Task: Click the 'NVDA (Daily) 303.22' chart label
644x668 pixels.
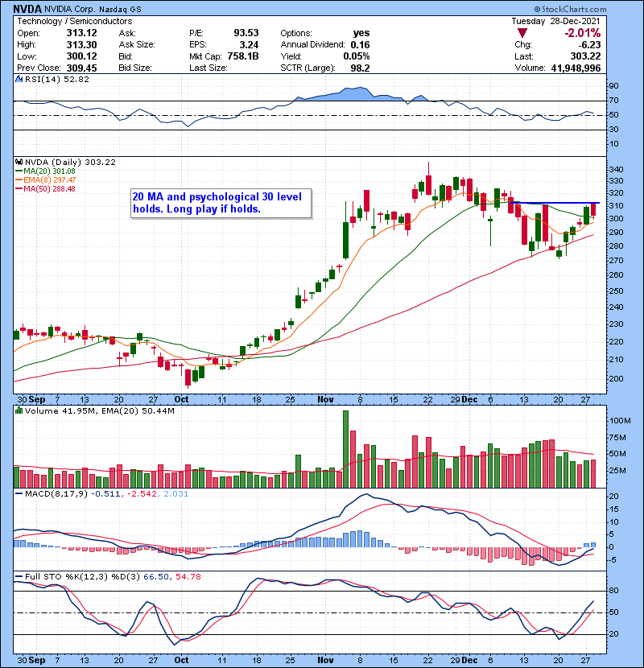Action: point(70,162)
